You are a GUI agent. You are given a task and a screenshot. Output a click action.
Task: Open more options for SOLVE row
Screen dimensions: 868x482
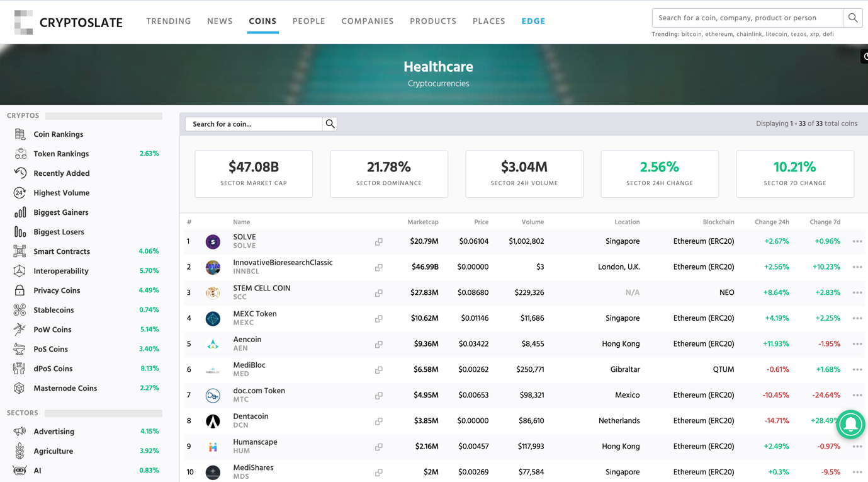point(857,241)
